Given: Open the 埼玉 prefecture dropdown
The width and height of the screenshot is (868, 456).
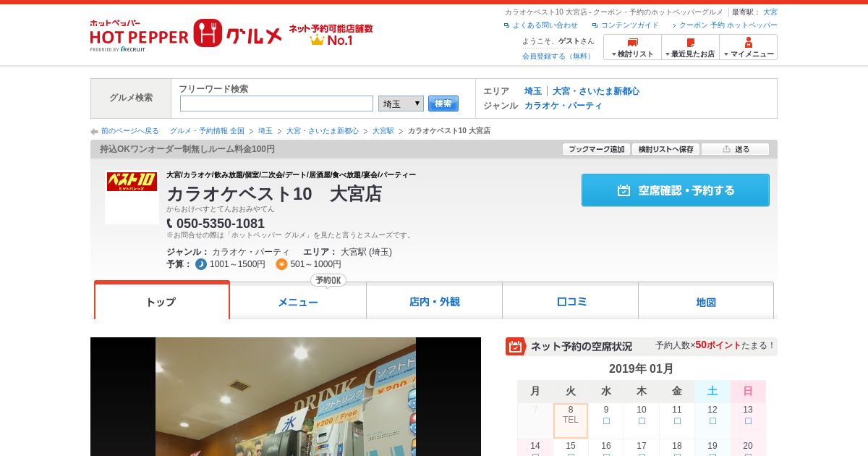Looking at the screenshot, I should pos(401,104).
